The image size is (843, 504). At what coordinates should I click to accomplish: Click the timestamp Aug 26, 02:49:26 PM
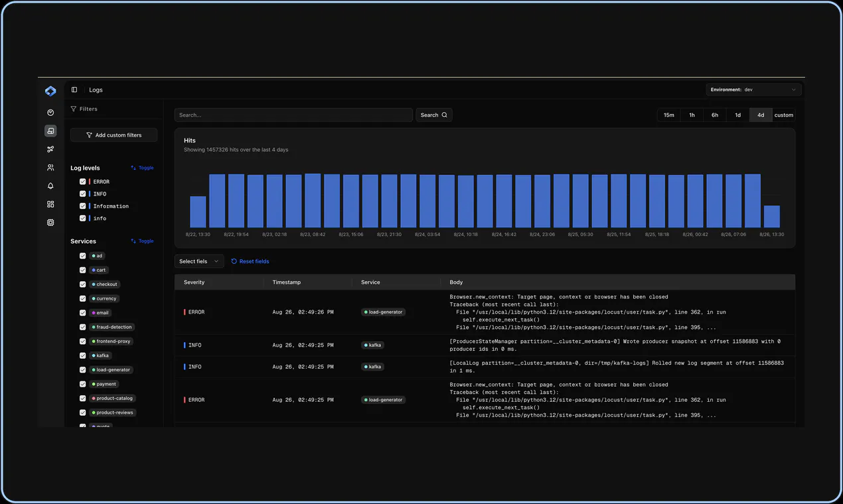(303, 312)
